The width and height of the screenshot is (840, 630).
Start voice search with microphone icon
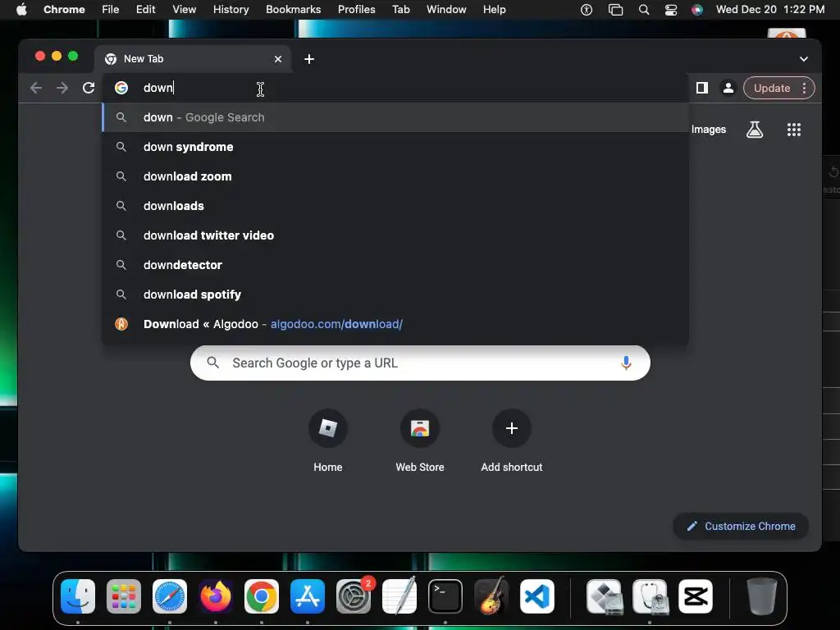[626, 363]
